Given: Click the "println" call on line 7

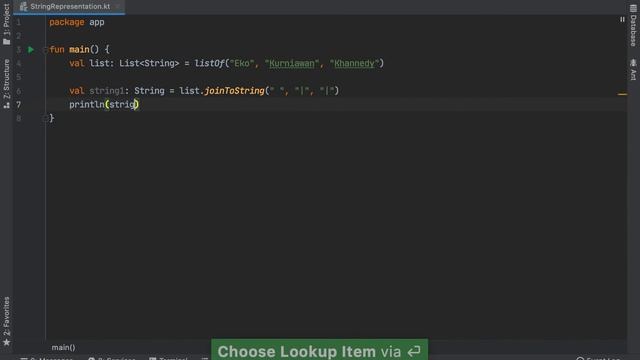Looking at the screenshot, I should [x=87, y=104].
